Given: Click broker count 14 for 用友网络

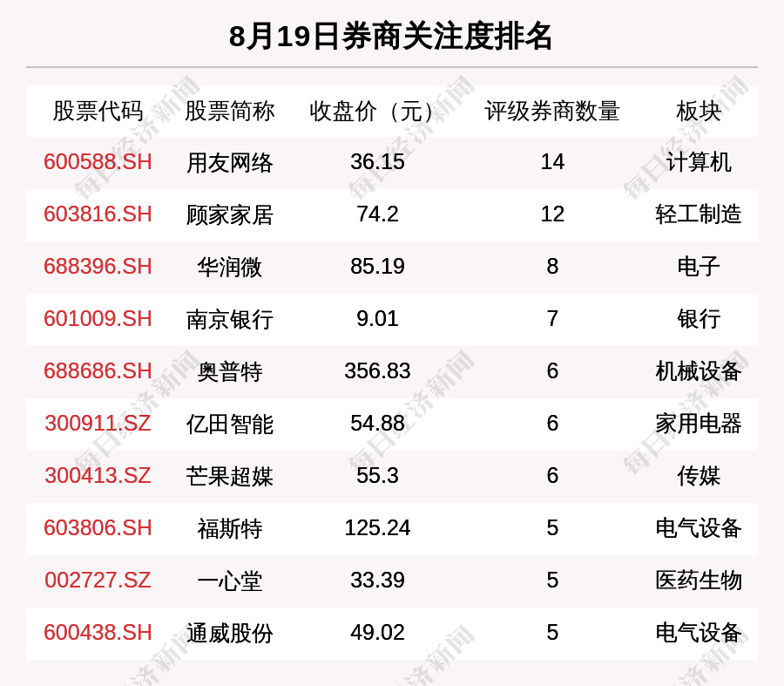Looking at the screenshot, I should pyautogui.click(x=552, y=162).
